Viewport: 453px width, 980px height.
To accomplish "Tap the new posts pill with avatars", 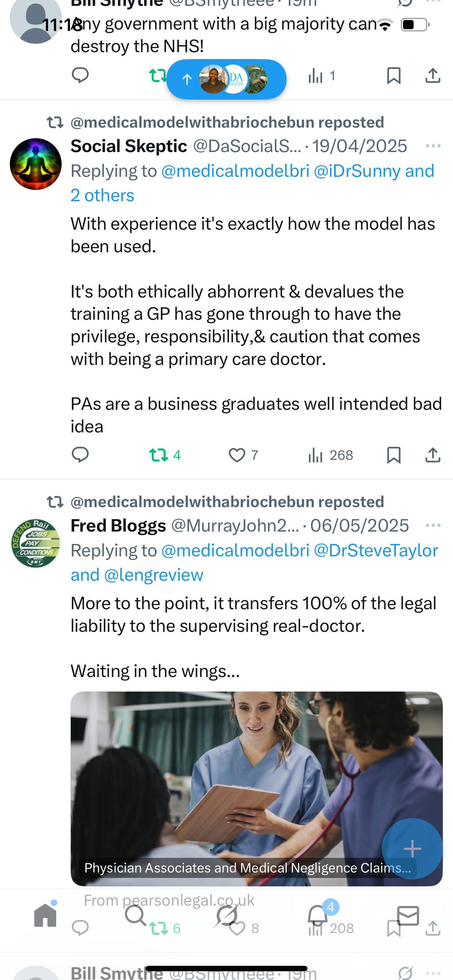I will 226,79.
